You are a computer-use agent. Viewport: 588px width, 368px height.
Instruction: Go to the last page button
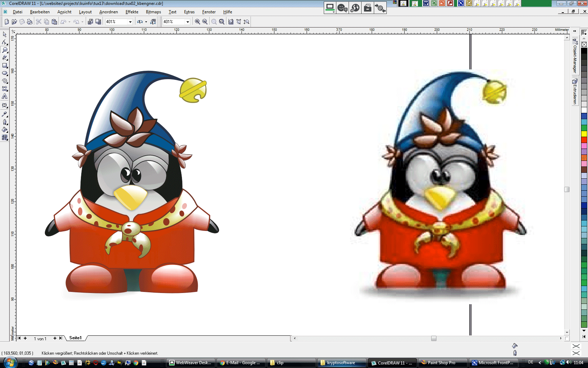point(61,338)
